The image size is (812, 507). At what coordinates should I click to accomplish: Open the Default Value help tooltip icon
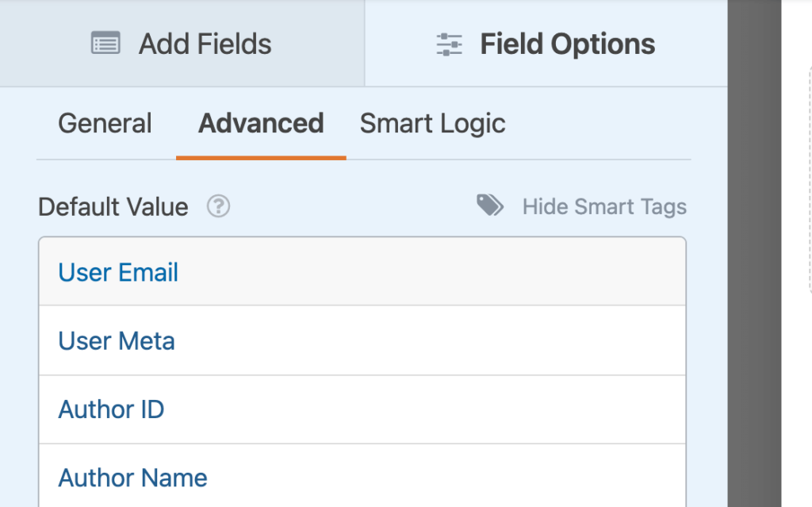[217, 207]
